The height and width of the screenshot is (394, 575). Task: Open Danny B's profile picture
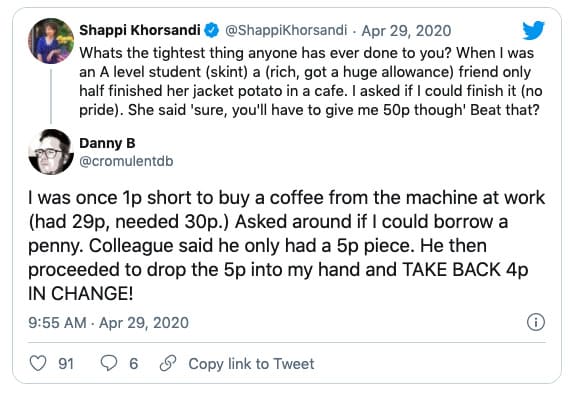click(51, 152)
